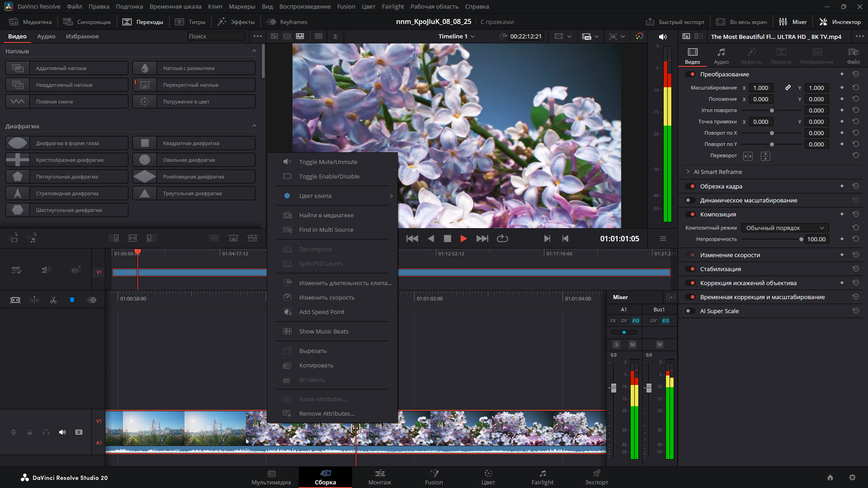This screenshot has height=488, width=868.
Task: Toggle Обрезка кадра enable switch
Action: [x=690, y=186]
